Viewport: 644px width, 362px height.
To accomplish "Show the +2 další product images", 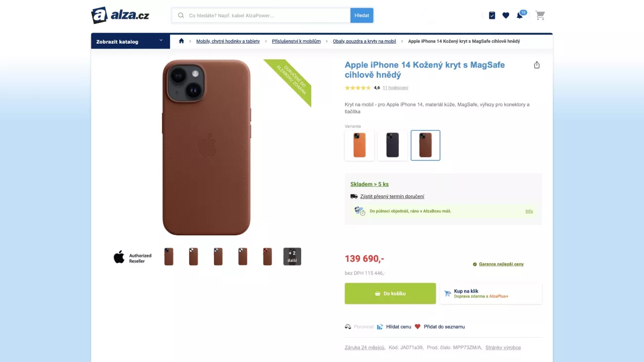I will coord(292,256).
